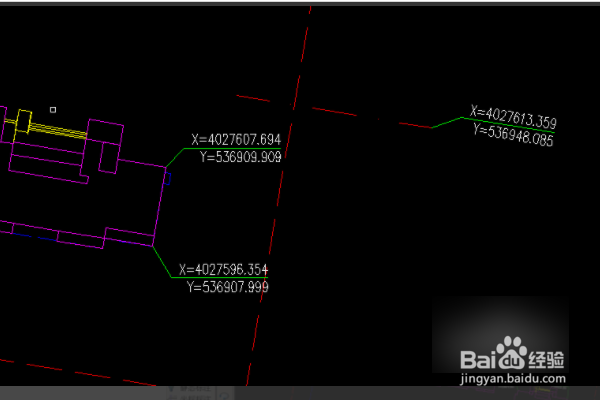Select the X=4027613.359 coordinate label
The height and width of the screenshot is (400, 600).
(x=513, y=117)
